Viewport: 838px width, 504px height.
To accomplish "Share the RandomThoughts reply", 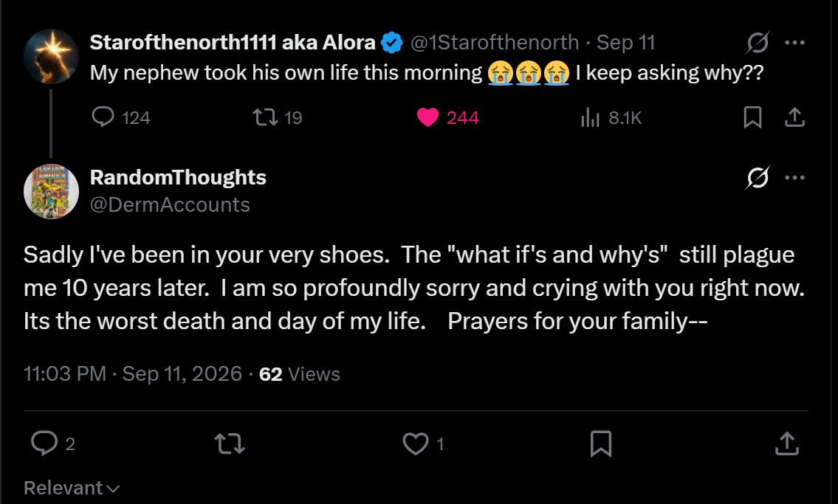I will [787, 443].
